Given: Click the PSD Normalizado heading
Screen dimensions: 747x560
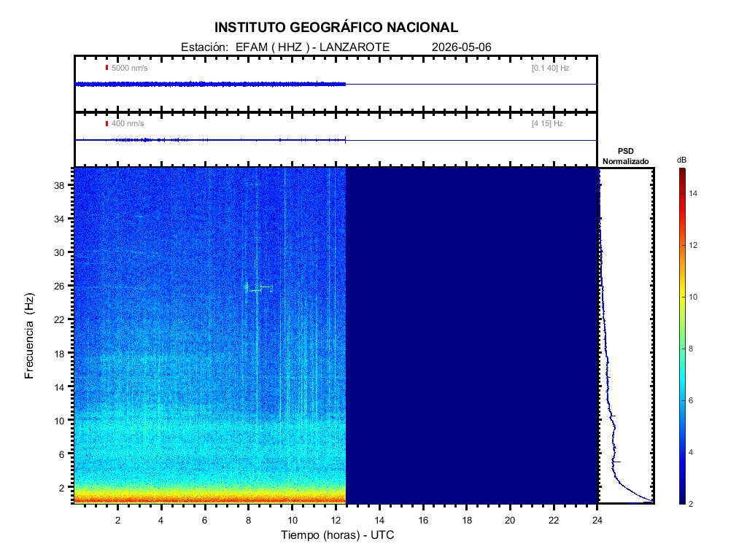Looking at the screenshot, I should tap(625, 156).
